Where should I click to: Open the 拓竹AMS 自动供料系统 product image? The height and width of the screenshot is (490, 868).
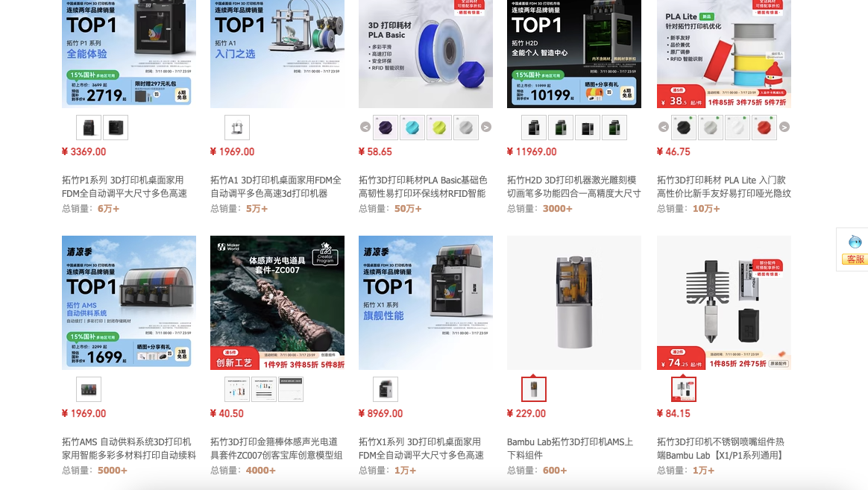tap(129, 303)
